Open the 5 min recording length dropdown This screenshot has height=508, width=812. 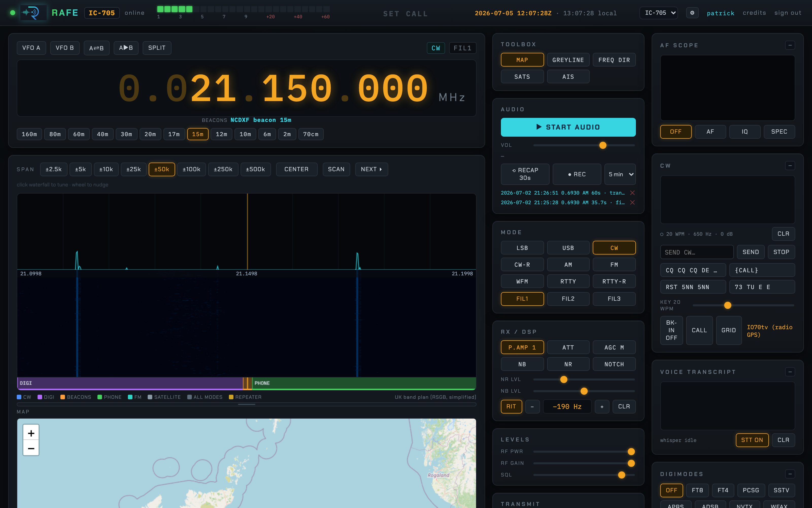tap(620, 174)
